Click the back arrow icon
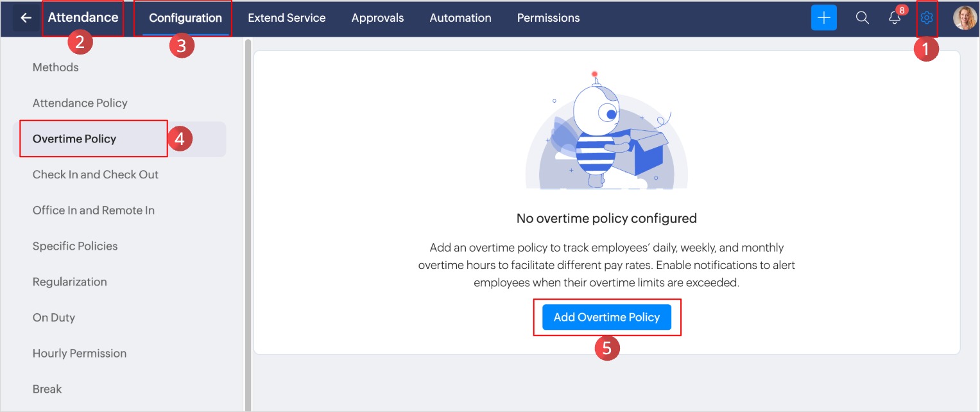This screenshot has width=980, height=412. [x=26, y=18]
